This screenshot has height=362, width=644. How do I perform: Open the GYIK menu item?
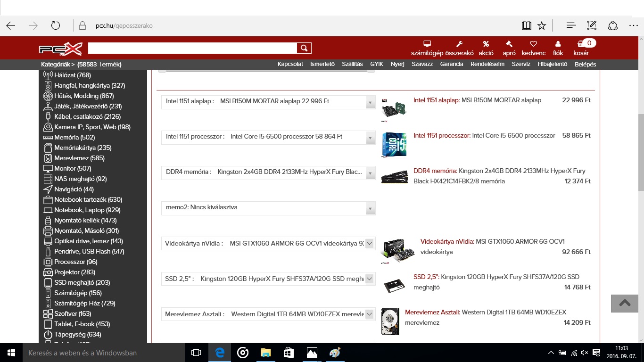coord(377,64)
